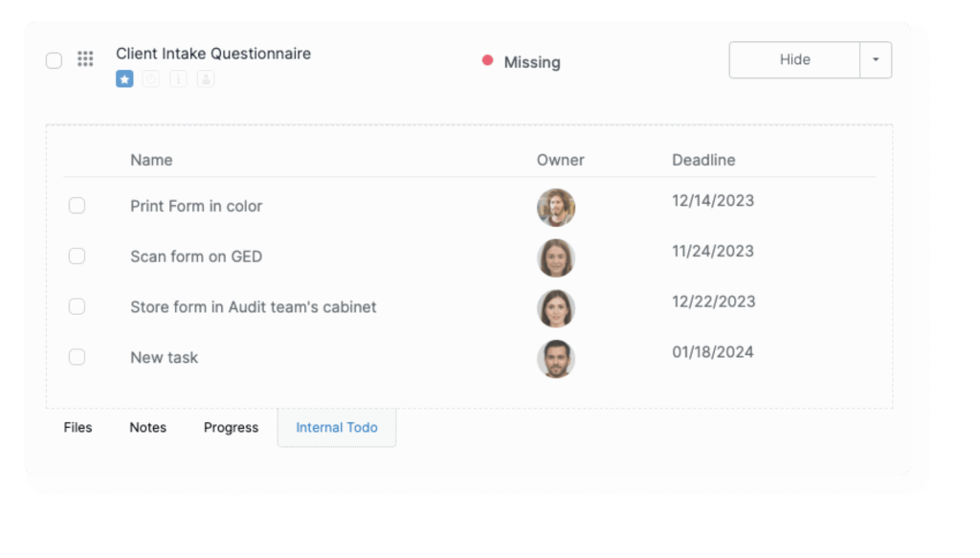This screenshot has width=980, height=558.
Task: Click the Store form in Audit team's cabinet task name
Action: click(x=254, y=307)
